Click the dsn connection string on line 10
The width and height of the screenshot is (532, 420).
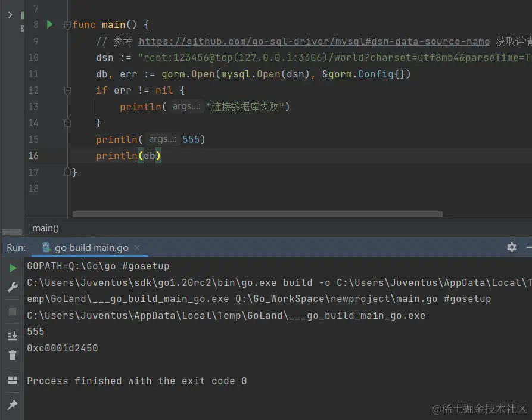335,57
